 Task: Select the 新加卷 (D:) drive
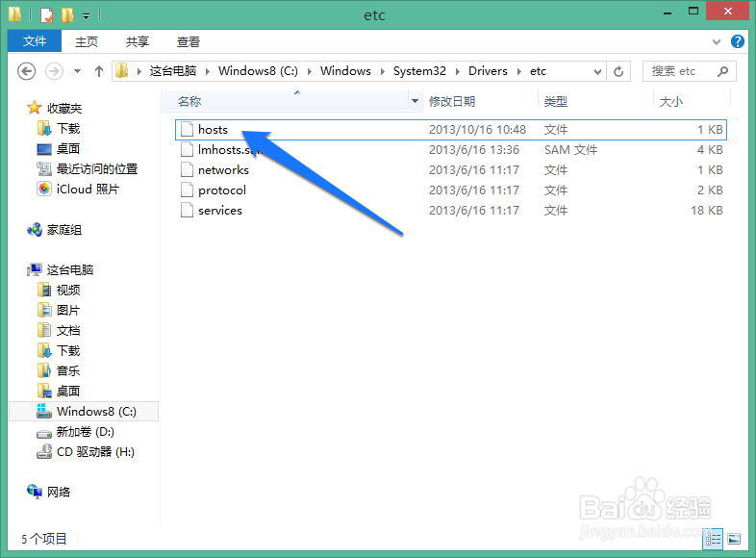[76, 432]
